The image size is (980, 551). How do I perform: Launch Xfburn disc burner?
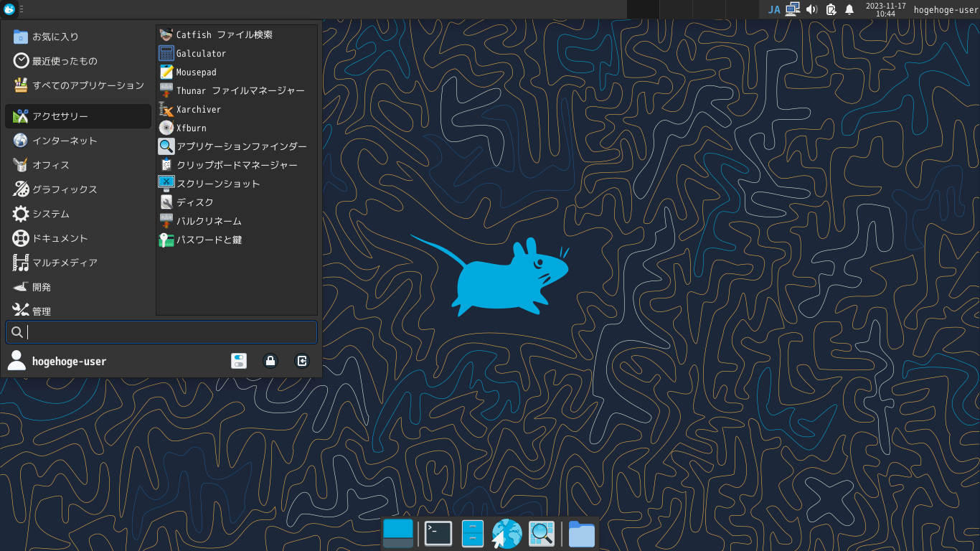pyautogui.click(x=237, y=128)
